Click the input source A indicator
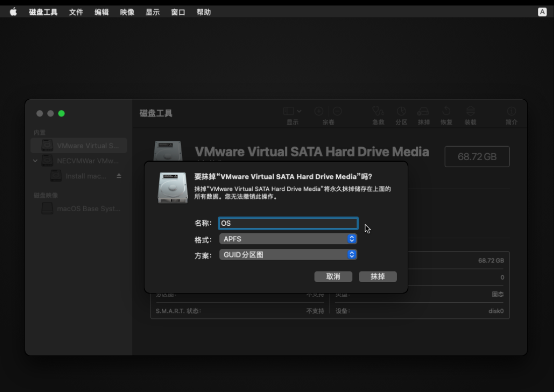This screenshot has width=554, height=392. tap(542, 12)
